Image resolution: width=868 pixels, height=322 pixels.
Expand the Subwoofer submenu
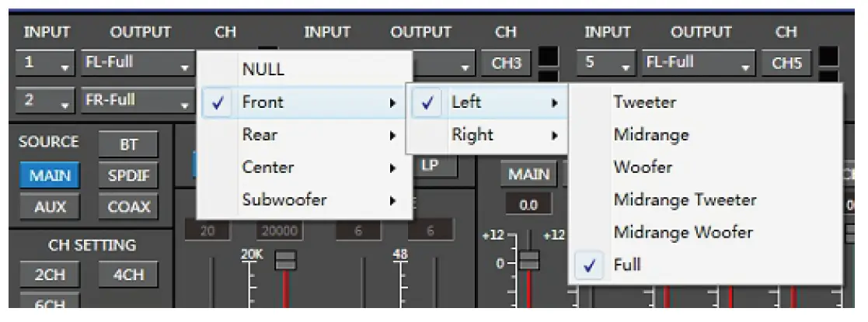point(284,199)
